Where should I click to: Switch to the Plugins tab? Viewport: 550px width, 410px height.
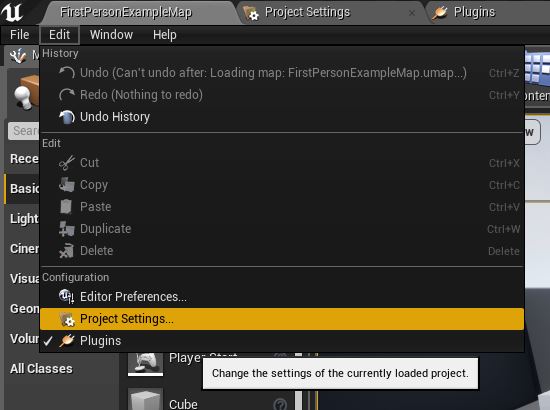pyautogui.click(x=474, y=12)
